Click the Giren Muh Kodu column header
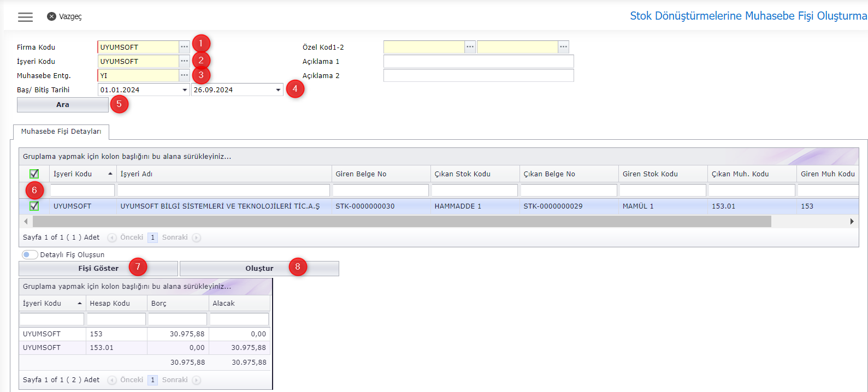The width and height of the screenshot is (868, 392). click(828, 174)
